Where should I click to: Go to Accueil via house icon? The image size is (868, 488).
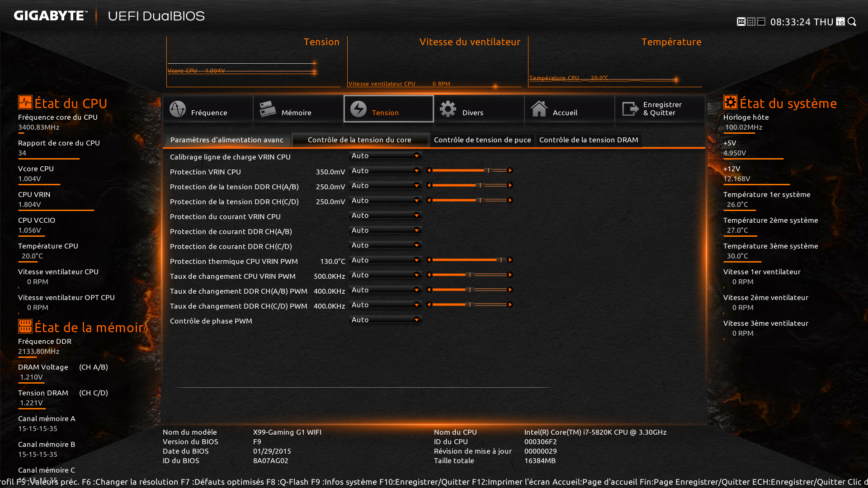[x=539, y=109]
